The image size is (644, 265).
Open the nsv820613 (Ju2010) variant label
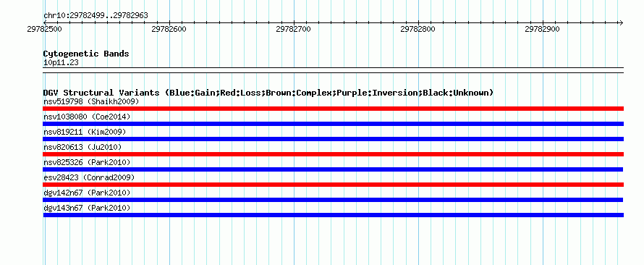(x=82, y=147)
